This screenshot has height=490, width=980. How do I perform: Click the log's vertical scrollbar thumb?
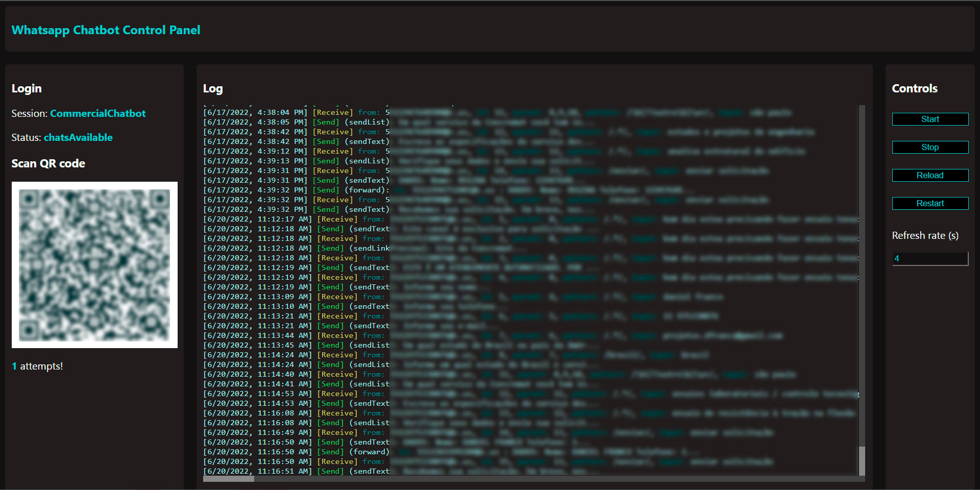coord(862,460)
